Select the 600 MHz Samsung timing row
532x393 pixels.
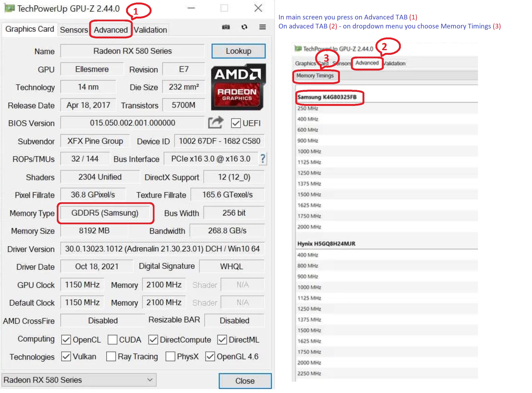(x=387, y=130)
